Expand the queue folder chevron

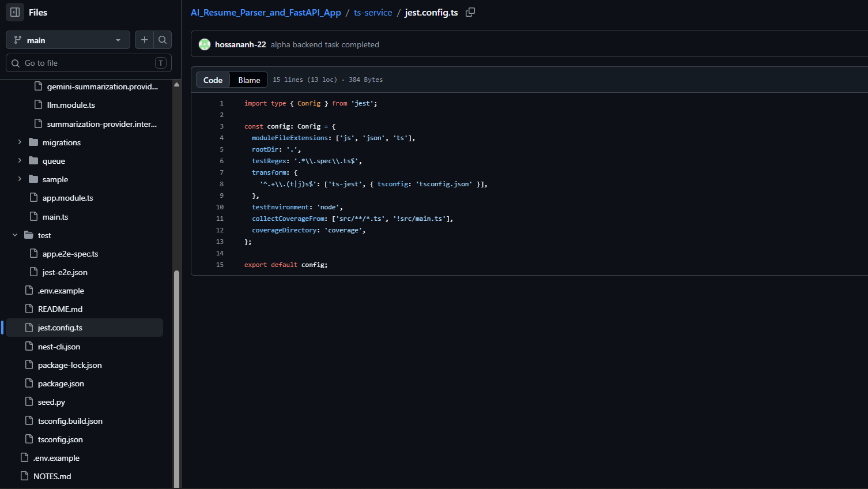point(20,160)
